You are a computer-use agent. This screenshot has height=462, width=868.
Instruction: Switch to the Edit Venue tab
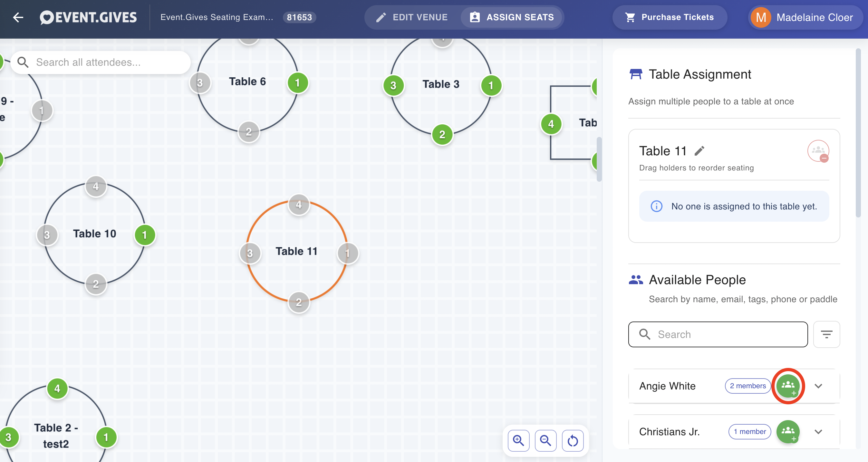click(412, 17)
